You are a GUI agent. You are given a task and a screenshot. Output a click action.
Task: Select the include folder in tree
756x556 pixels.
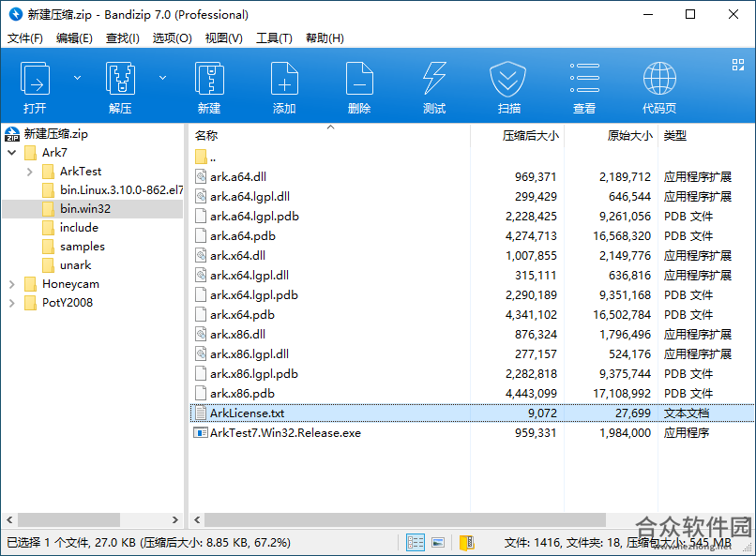[x=79, y=228]
